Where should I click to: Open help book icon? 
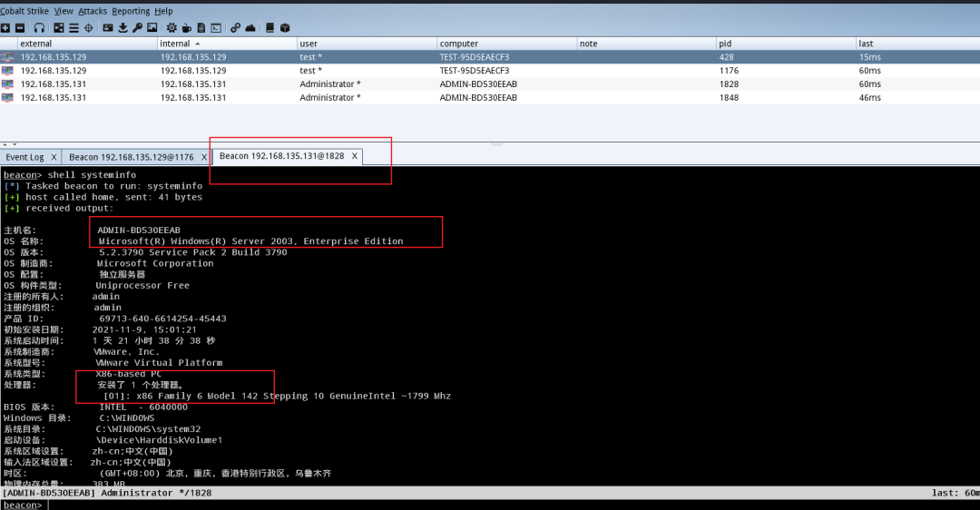(x=270, y=27)
